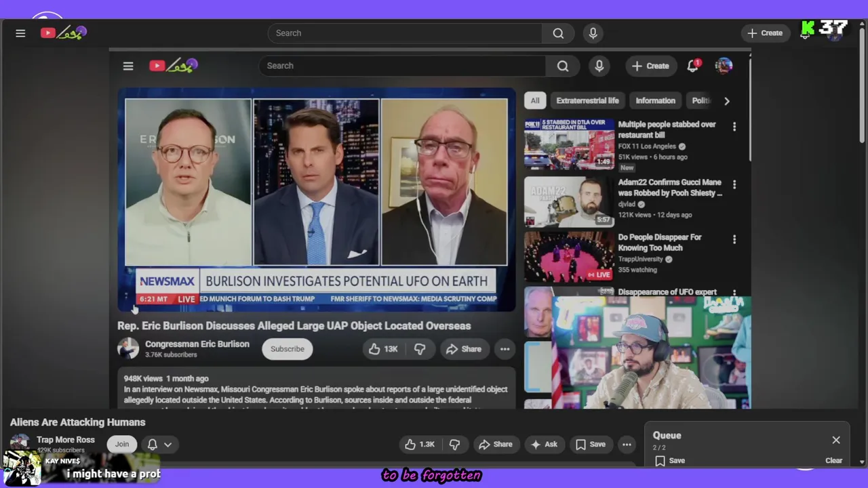The width and height of the screenshot is (868, 488).
Task: Click Disappearance of UFO expert title
Action: [667, 292]
